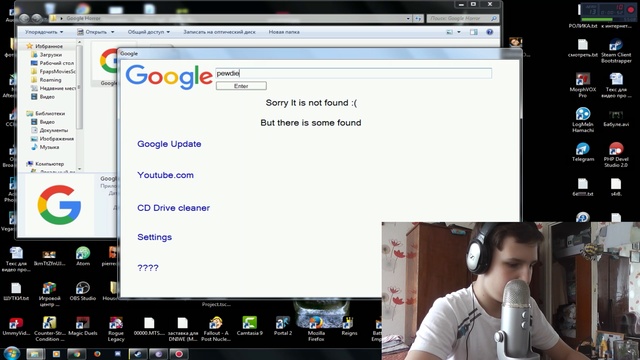
Task: Go back with Explorer's back arrow
Action: 24,18
